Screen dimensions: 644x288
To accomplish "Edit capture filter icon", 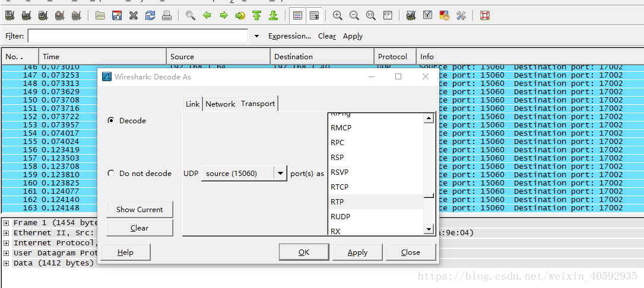I will tap(410, 15).
